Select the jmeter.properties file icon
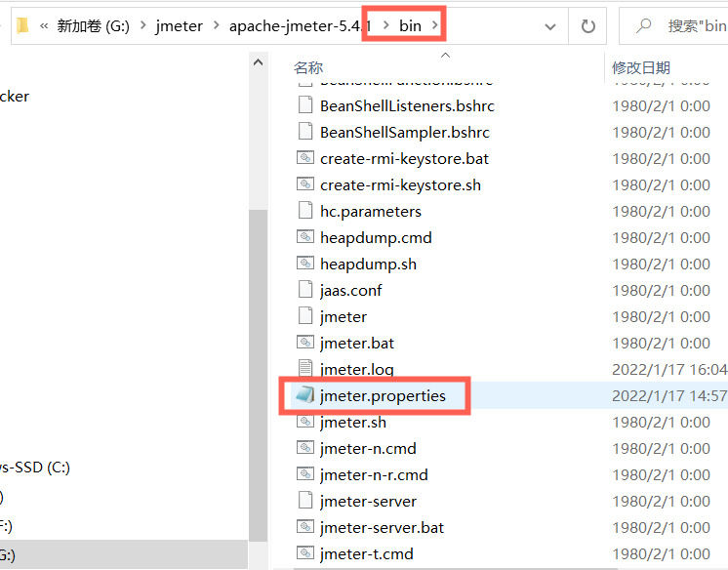The width and height of the screenshot is (728, 570). 305,395
